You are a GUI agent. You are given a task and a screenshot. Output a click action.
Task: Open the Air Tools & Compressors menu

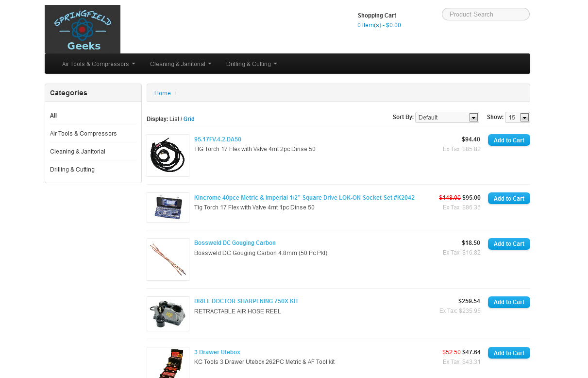pyautogui.click(x=98, y=64)
